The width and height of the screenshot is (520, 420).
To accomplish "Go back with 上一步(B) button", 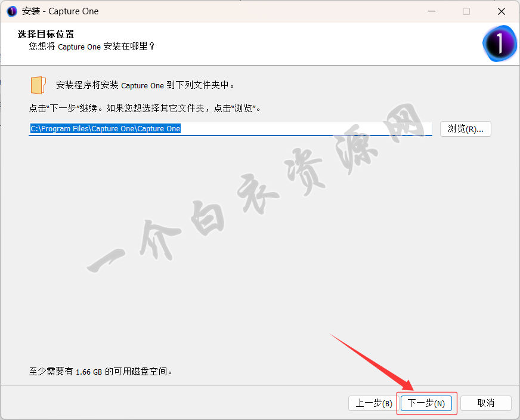I will click(374, 403).
